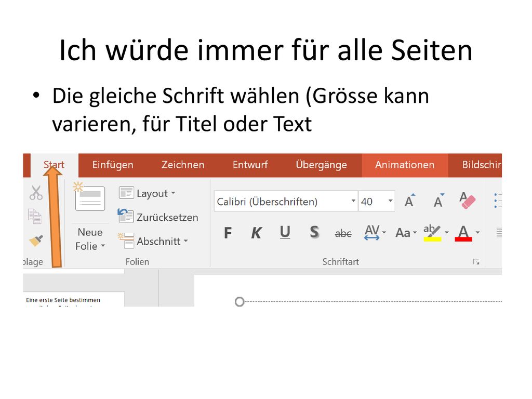Expand the font size dropdown arrow
The image size is (532, 399).
point(391,201)
